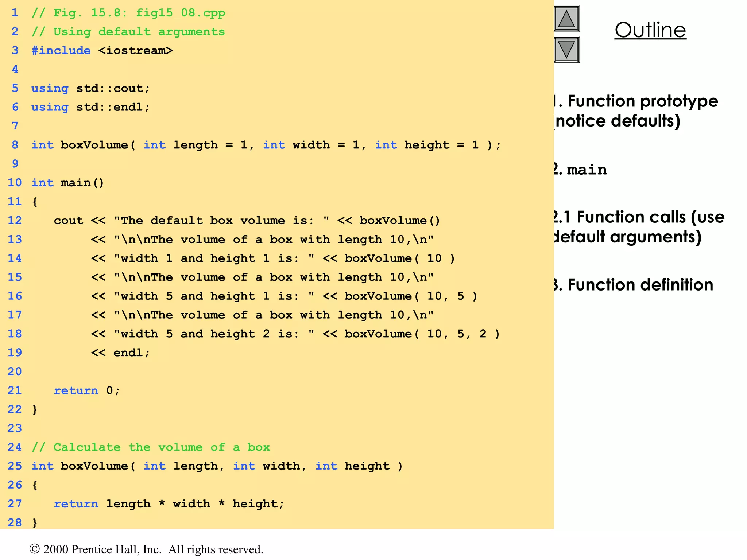Click the 'boxVolume( 10 )' call
747x560 pixels.
coord(400,258)
